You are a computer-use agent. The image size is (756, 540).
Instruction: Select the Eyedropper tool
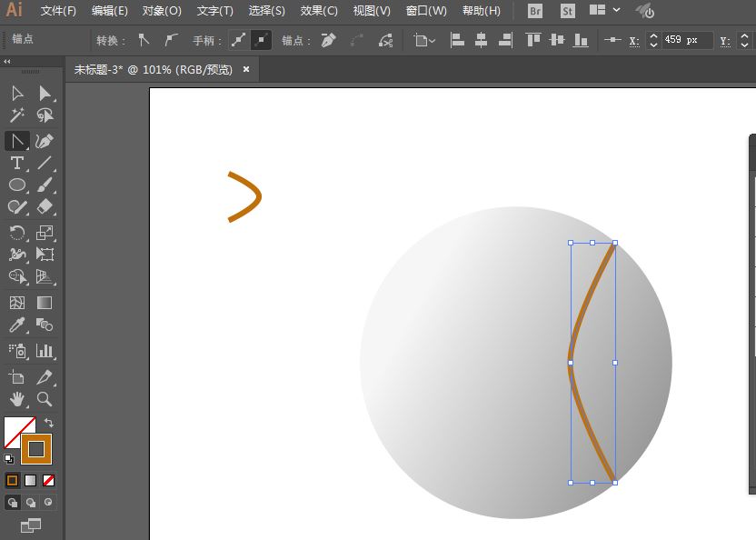(17, 325)
